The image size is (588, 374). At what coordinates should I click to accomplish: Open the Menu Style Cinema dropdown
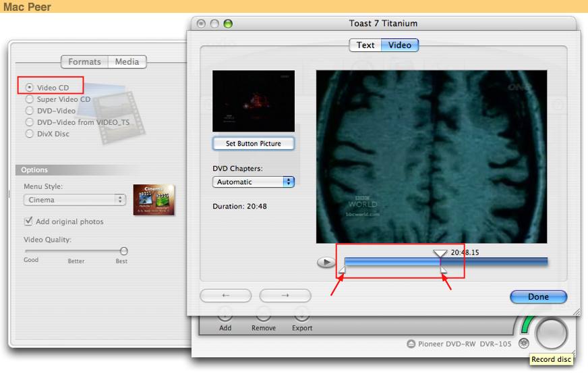point(75,200)
